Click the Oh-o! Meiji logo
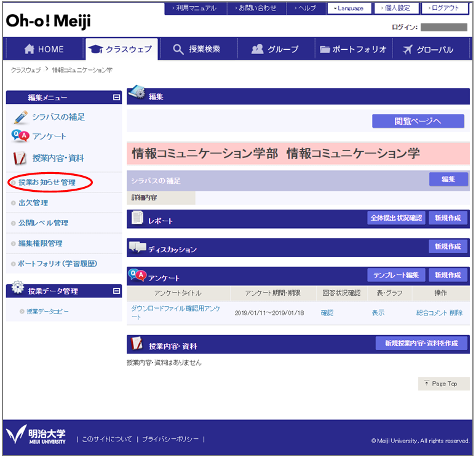 (48, 22)
